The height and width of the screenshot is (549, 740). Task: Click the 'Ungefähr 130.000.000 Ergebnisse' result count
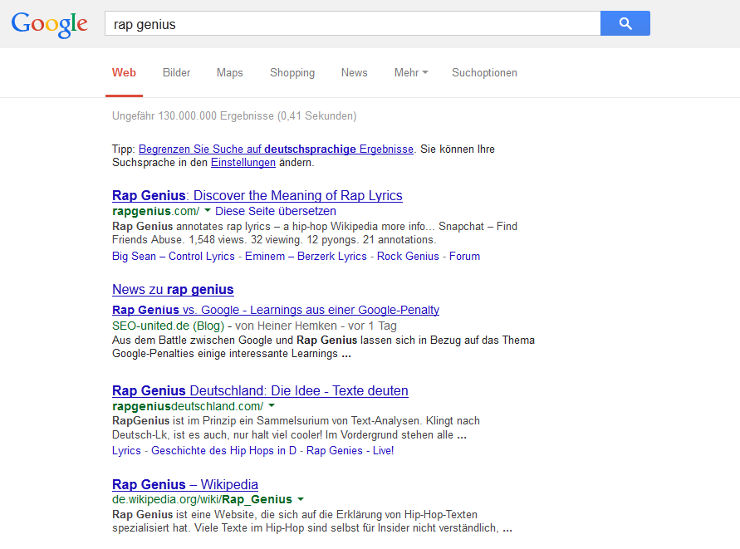(234, 116)
